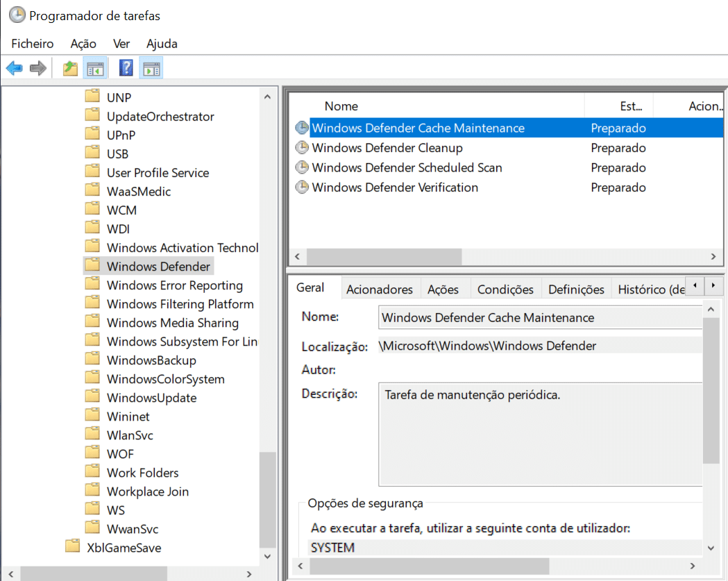
Task: Open the Ficheiro menu
Action: point(33,44)
